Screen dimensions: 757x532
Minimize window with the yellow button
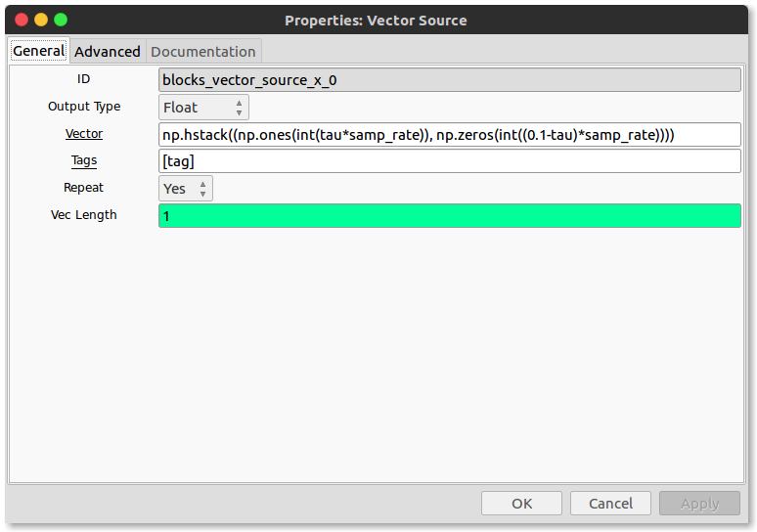coord(41,20)
